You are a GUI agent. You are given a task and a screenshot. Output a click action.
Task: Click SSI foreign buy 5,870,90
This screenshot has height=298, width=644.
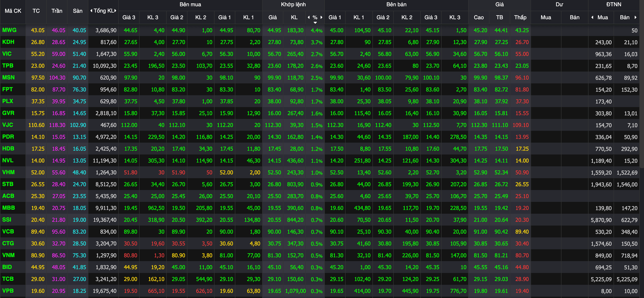(601, 220)
